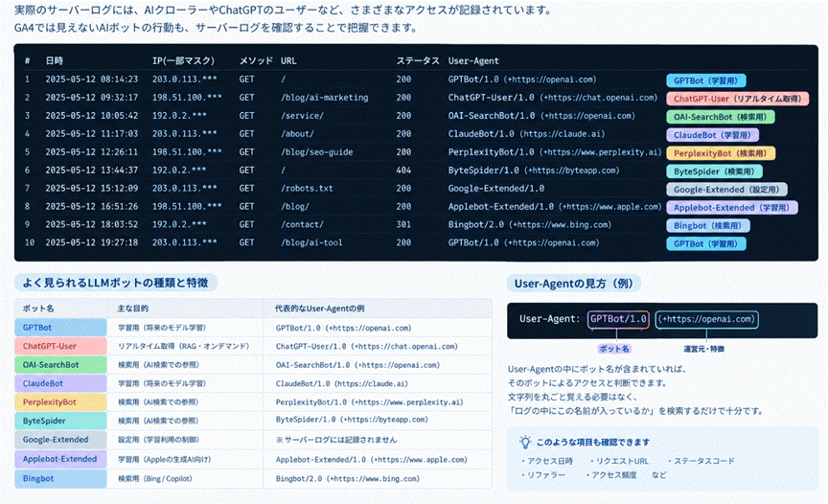This screenshot has height=504, width=828.
Task: Select the ボット名 header in the bot table
Action: pyautogui.click(x=38, y=309)
